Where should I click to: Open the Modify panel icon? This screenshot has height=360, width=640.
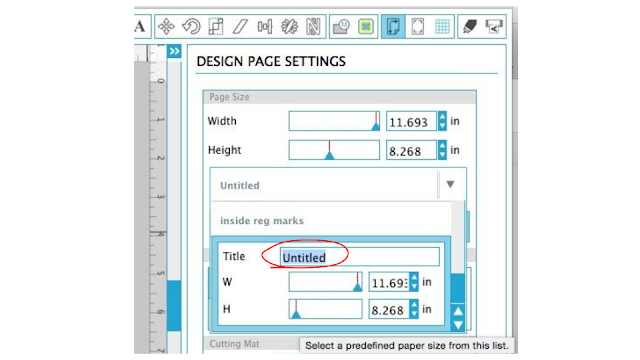point(341,27)
